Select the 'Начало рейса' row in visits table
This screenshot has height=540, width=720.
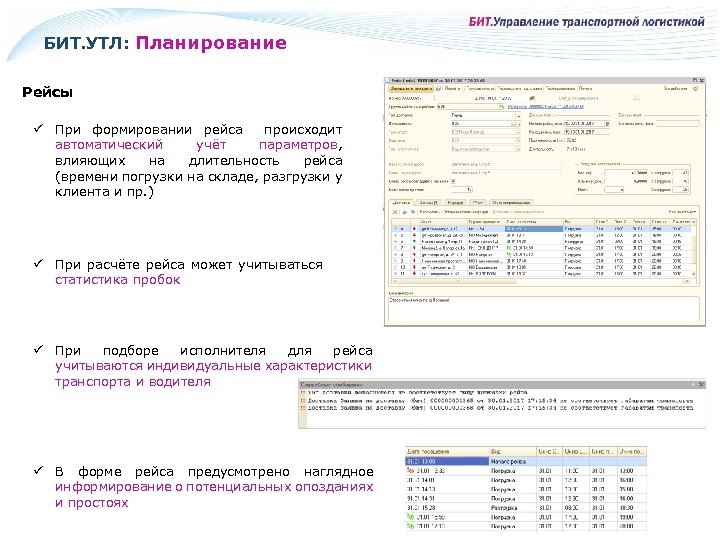pos(526,461)
